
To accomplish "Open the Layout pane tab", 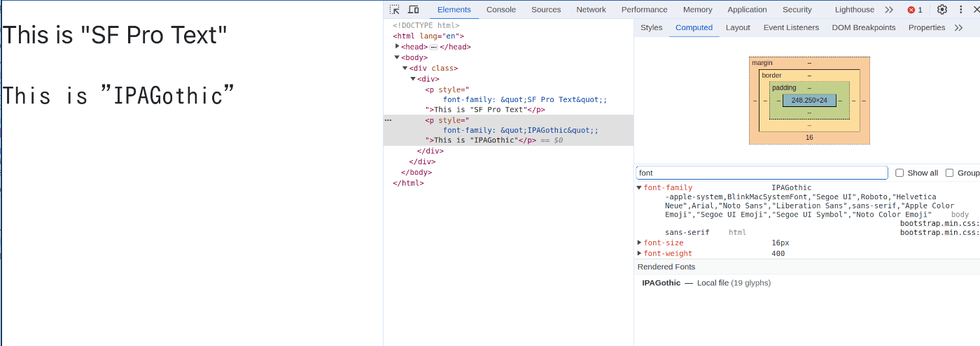I will pyautogui.click(x=738, y=27).
